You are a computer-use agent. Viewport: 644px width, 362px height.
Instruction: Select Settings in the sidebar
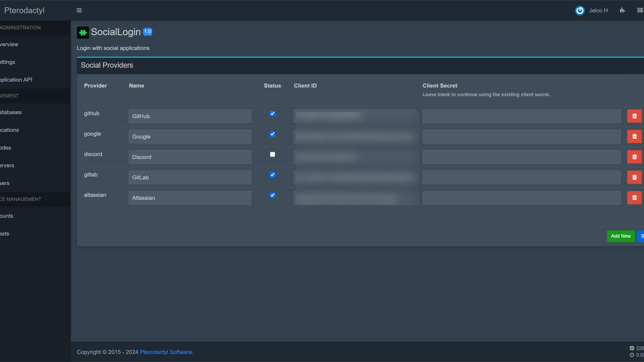[8, 62]
